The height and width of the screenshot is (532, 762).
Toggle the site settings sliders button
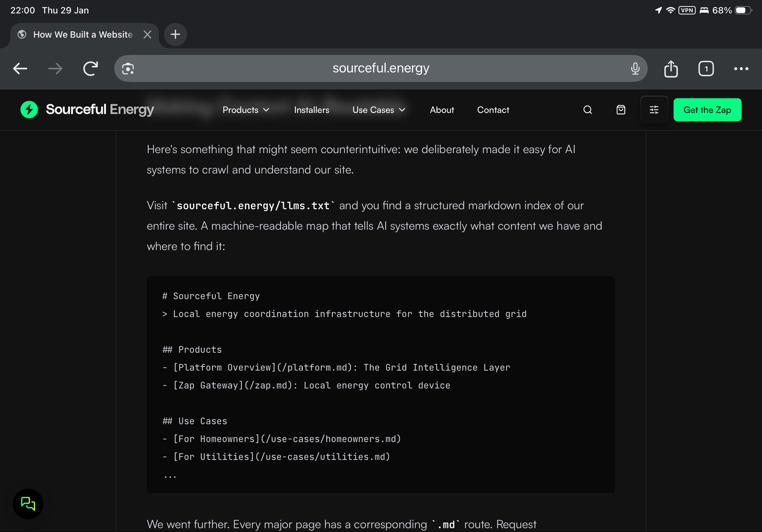(x=654, y=110)
